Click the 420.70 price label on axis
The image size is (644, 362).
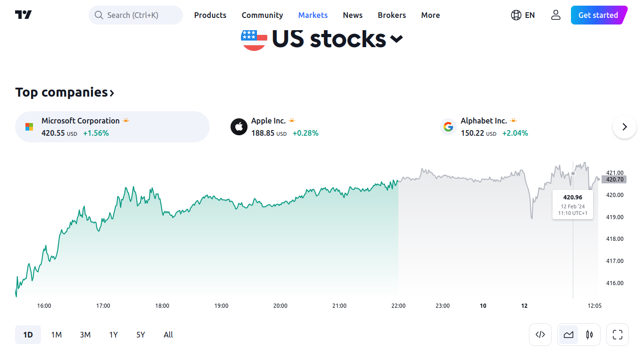pyautogui.click(x=614, y=179)
